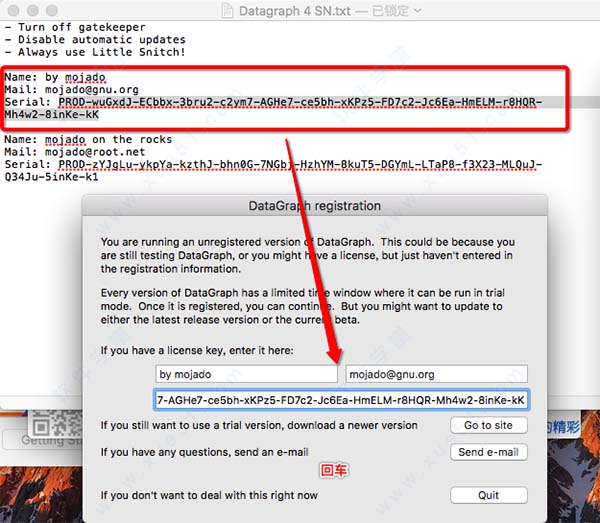The height and width of the screenshot is (523, 600).
Task: Click the Mail: mojado@root.net line
Action: pyautogui.click(x=75, y=152)
